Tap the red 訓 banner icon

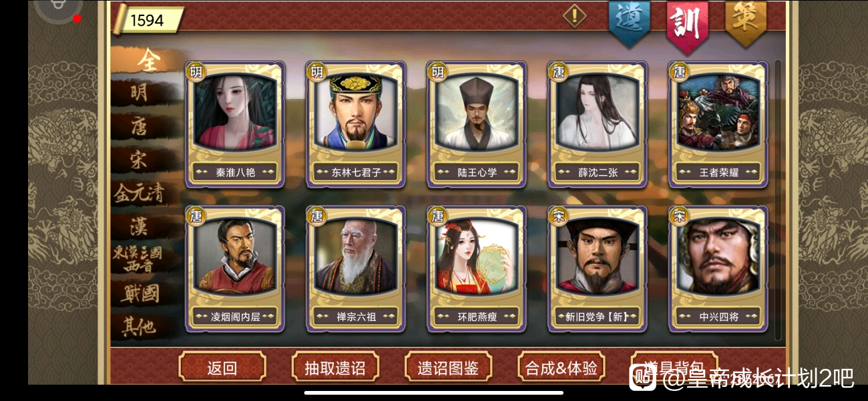pyautogui.click(x=687, y=25)
